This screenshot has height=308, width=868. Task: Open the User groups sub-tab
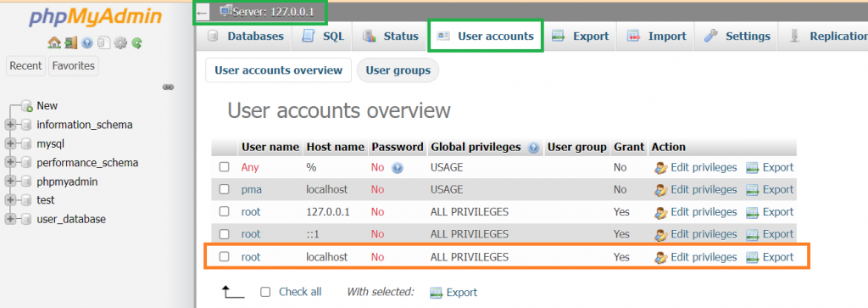click(x=398, y=70)
